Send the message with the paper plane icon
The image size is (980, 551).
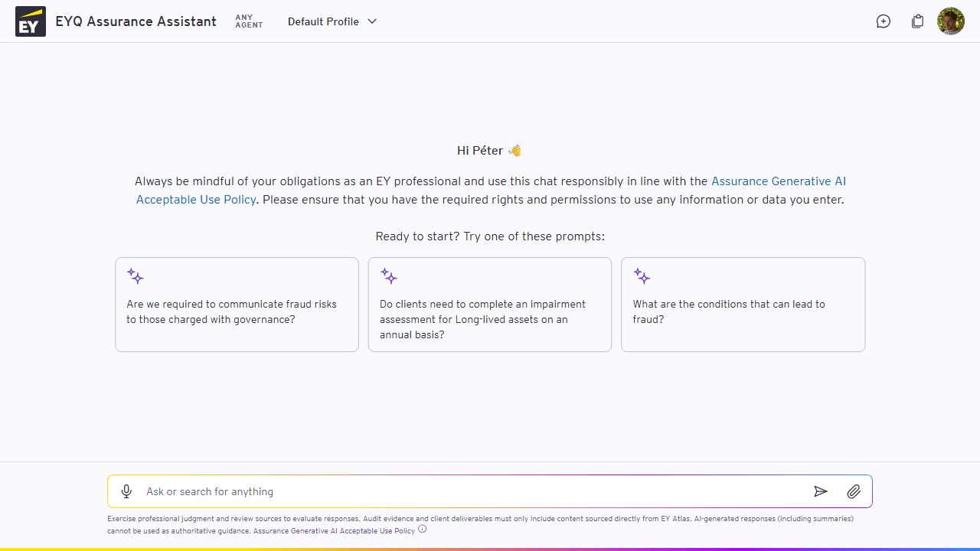click(821, 491)
